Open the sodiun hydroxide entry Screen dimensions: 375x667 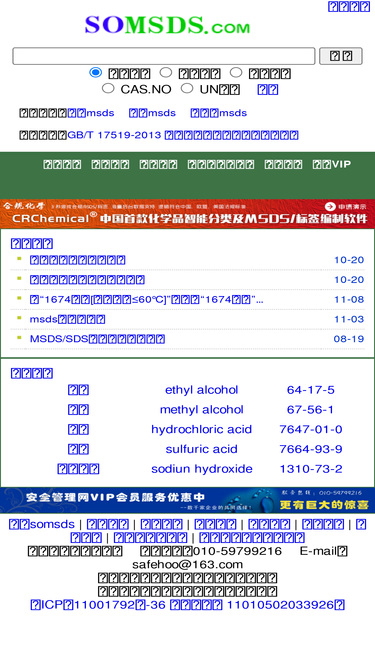pyautogui.click(x=202, y=469)
